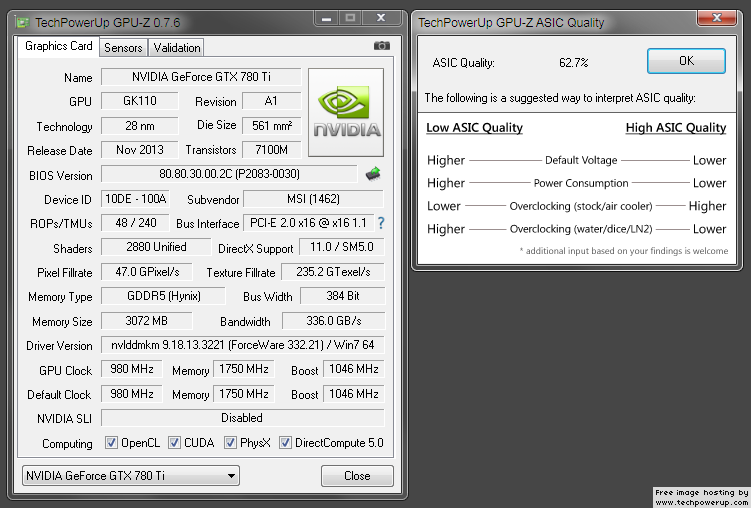Click the Default Clock field 980 MHz
This screenshot has height=508, width=751.
[132, 394]
